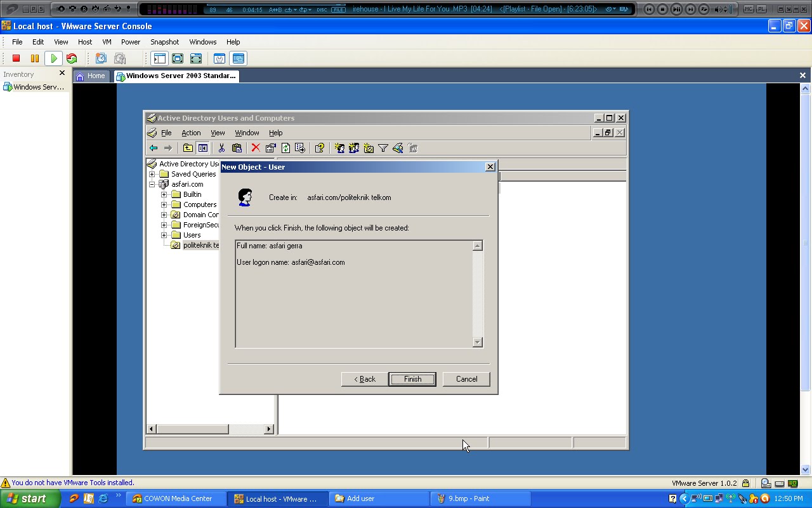
Task: Click the Revert to snapshot icon
Action: pyautogui.click(x=120, y=58)
